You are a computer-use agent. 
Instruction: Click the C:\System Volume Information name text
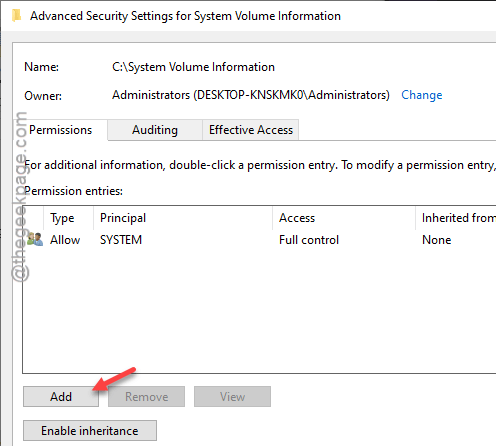click(x=193, y=67)
